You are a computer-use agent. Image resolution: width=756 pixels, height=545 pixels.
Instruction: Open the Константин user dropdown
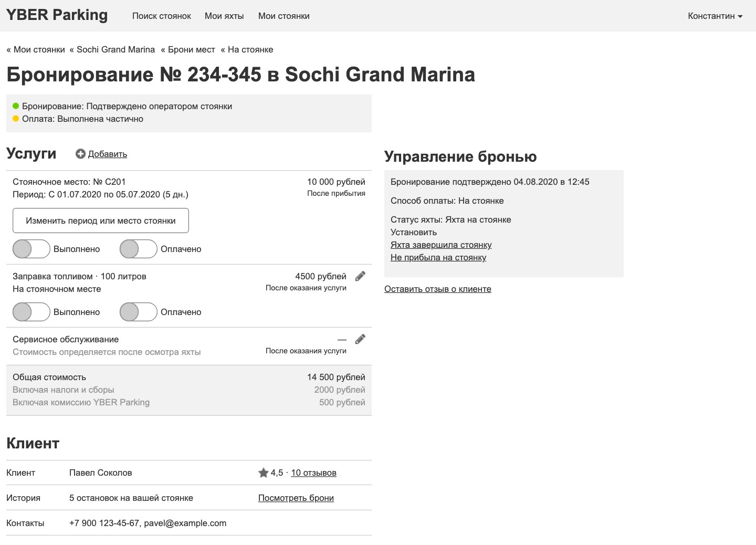tap(715, 16)
